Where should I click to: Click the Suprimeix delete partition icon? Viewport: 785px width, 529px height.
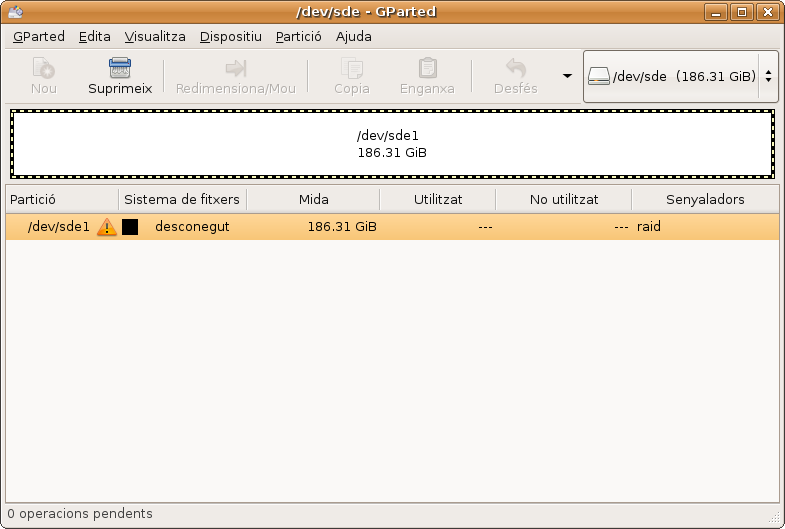[x=120, y=69]
